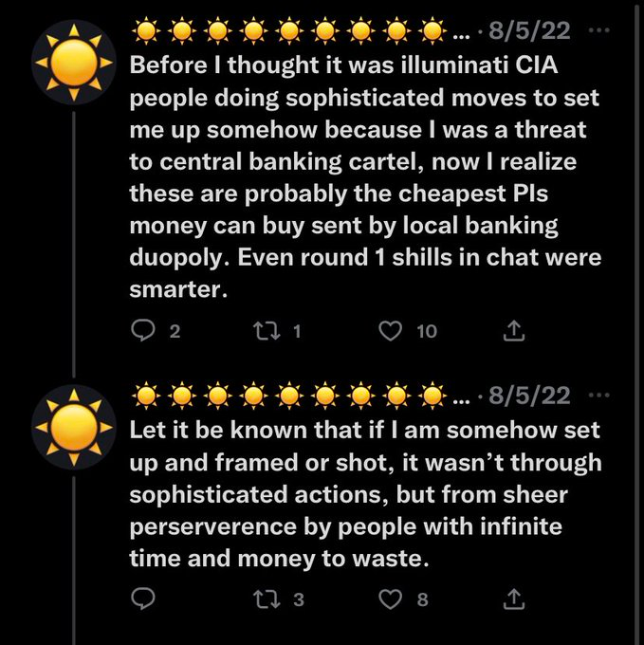Viewport: 644px width, 645px height.
Task: Open tweet text about being framed or shot
Action: click(x=365, y=494)
